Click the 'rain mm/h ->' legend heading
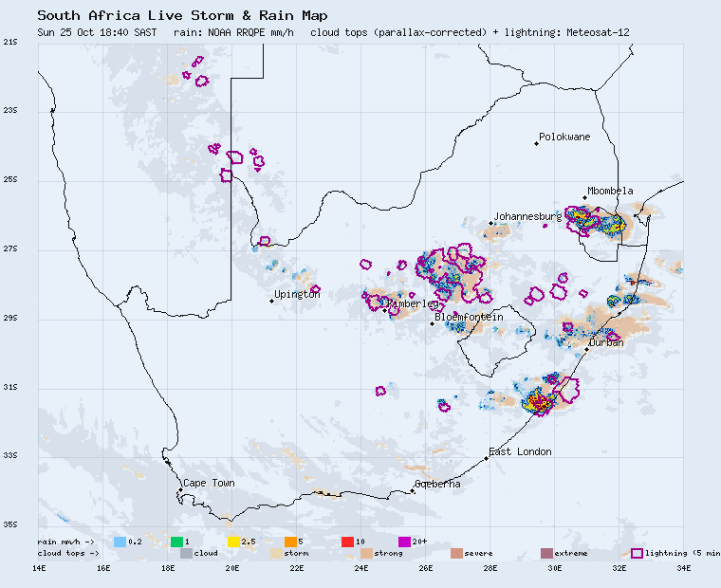The image size is (721, 588). tap(65, 542)
